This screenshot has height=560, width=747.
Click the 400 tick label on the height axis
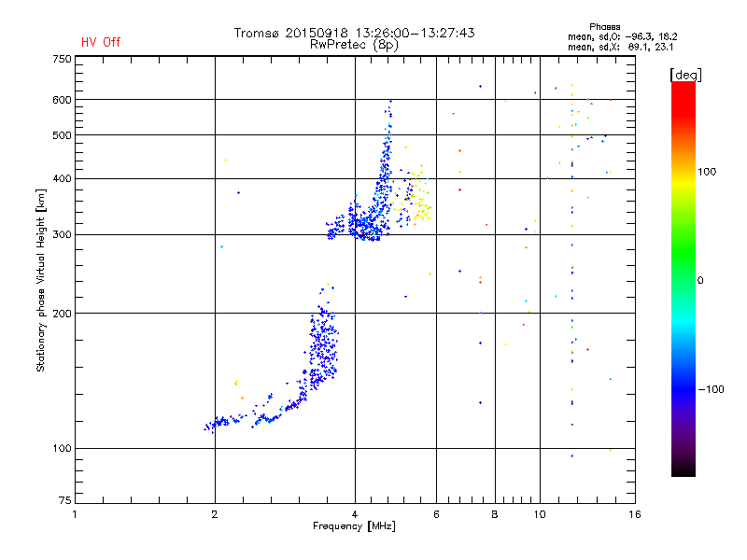pyautogui.click(x=62, y=178)
